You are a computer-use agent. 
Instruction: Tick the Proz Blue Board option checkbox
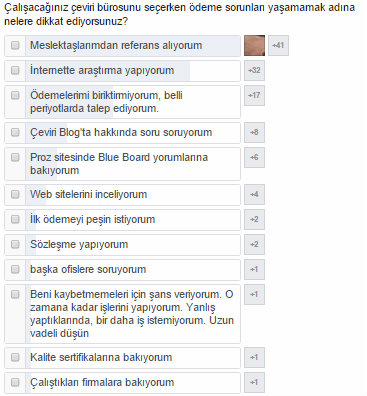[x=15, y=157]
